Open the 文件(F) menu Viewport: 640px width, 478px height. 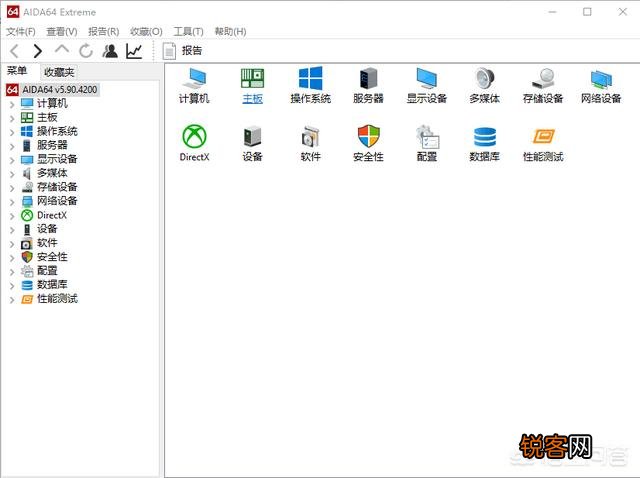point(20,31)
